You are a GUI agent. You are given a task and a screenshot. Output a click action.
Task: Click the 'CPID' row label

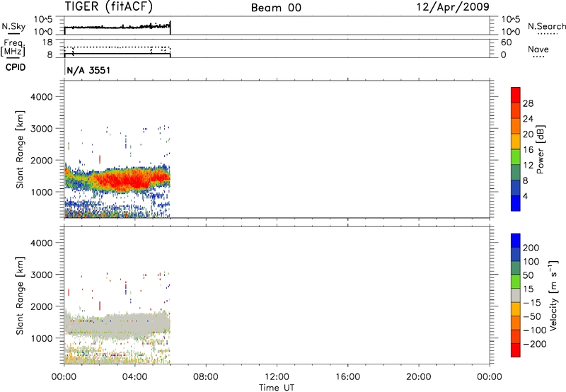click(16, 67)
